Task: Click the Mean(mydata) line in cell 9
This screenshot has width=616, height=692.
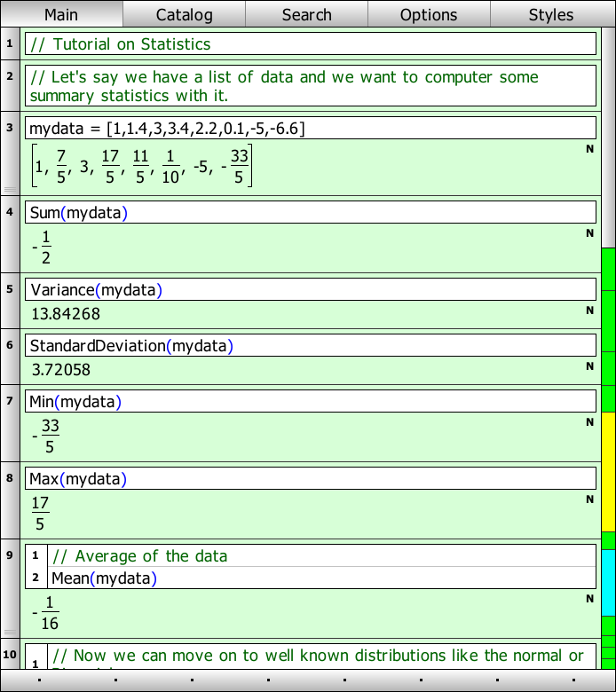Action: tap(320, 578)
